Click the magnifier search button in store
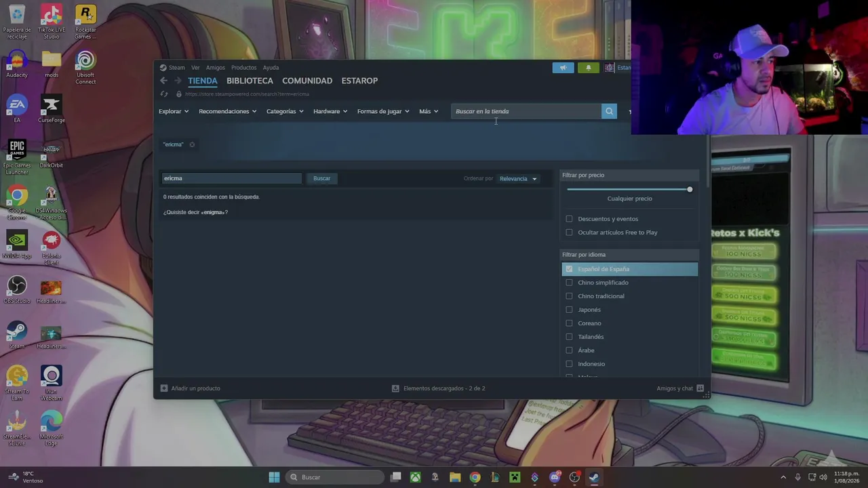Screen dimensions: 868x488 [609, 111]
